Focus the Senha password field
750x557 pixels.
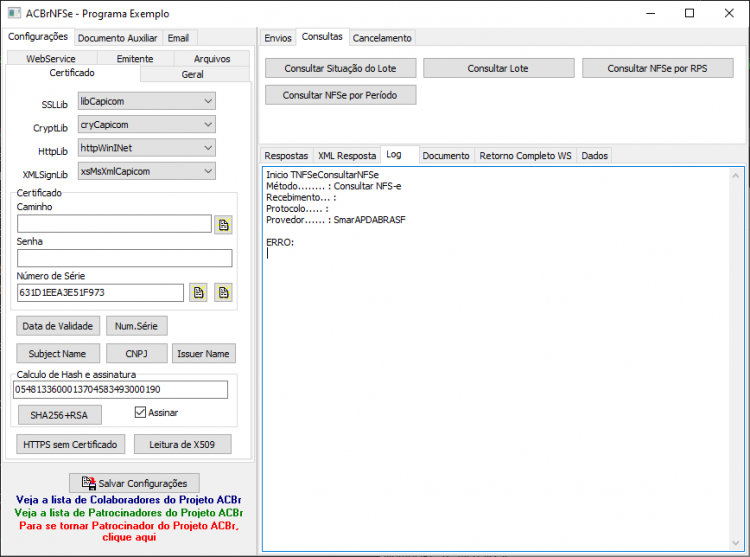125,258
